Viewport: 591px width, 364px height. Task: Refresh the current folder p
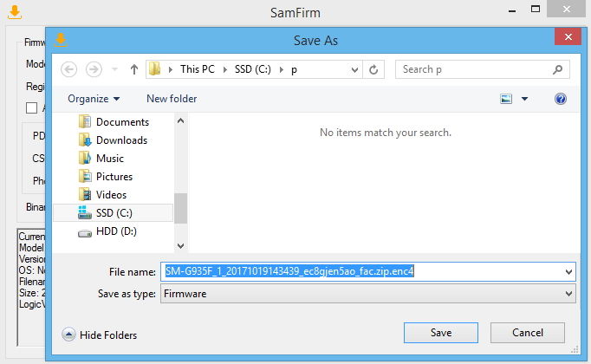[x=373, y=69]
